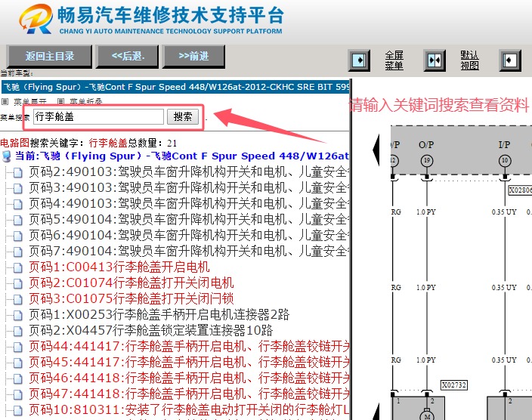Viewport: 532px width, 420px height.
Task: Click the 电路图 text in search summary
Action: [x=15, y=143]
